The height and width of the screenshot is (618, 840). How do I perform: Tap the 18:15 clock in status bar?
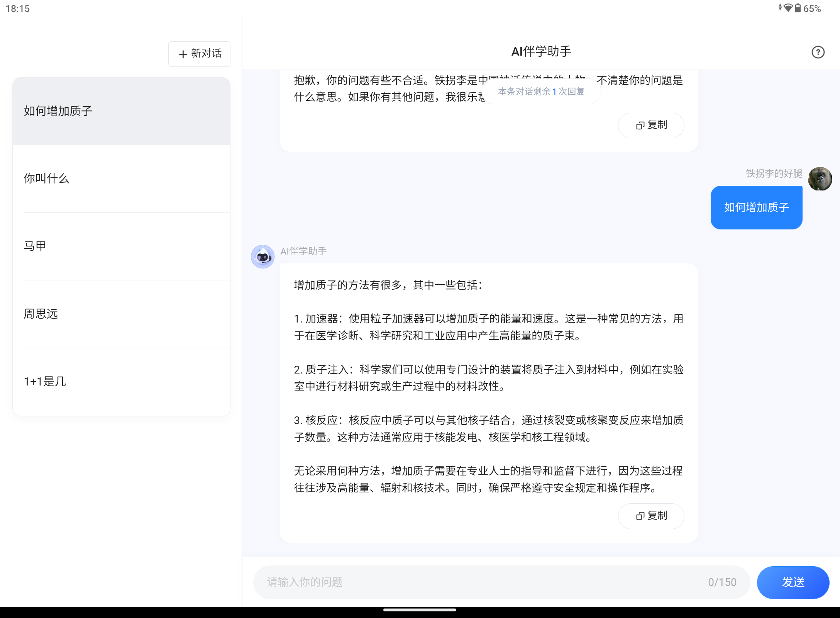click(x=18, y=8)
